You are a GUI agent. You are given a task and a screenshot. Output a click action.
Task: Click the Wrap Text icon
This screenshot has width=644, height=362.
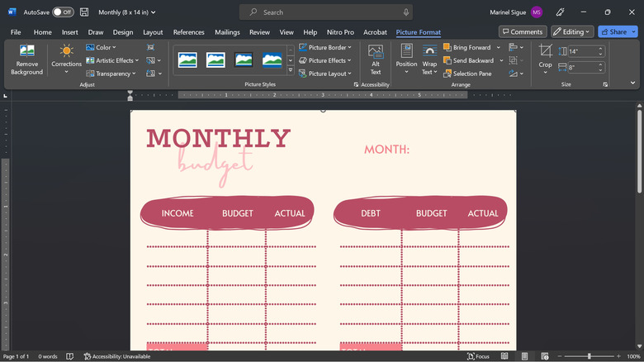pos(429,52)
